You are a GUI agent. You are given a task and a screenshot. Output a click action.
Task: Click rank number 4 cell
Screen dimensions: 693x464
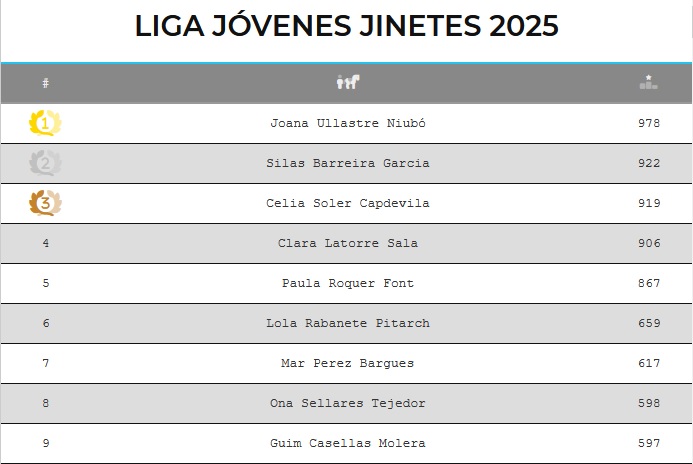pyautogui.click(x=46, y=243)
